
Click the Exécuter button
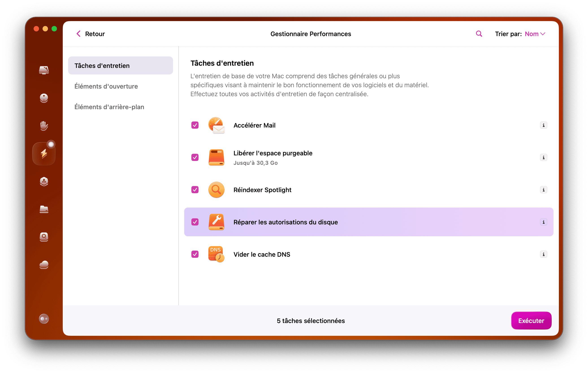point(531,321)
